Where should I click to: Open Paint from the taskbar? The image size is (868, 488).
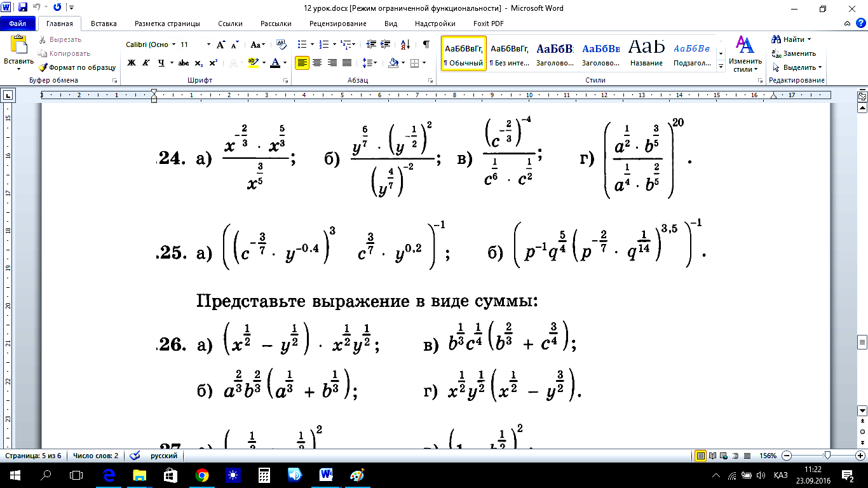357,475
